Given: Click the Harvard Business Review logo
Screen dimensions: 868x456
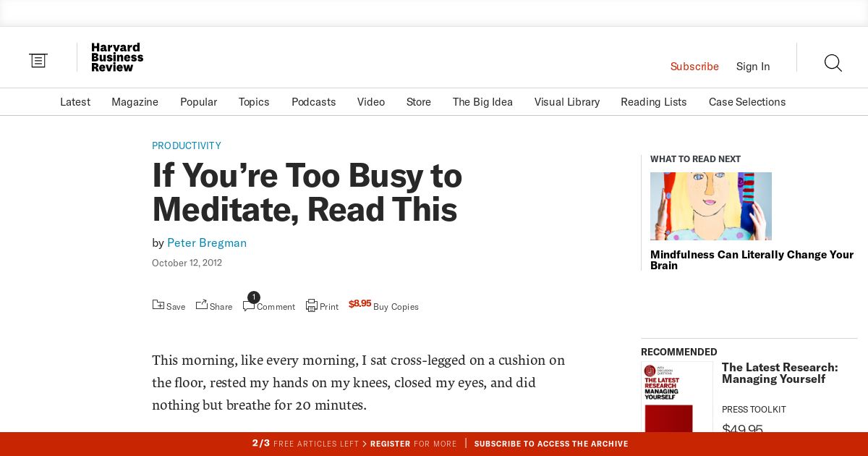Looking at the screenshot, I should pyautogui.click(x=117, y=57).
